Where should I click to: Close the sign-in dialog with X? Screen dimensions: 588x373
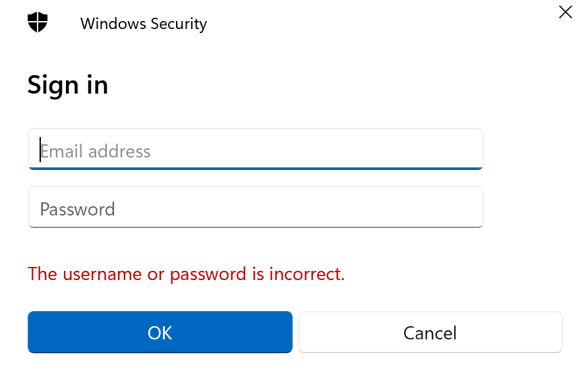pyautogui.click(x=565, y=12)
